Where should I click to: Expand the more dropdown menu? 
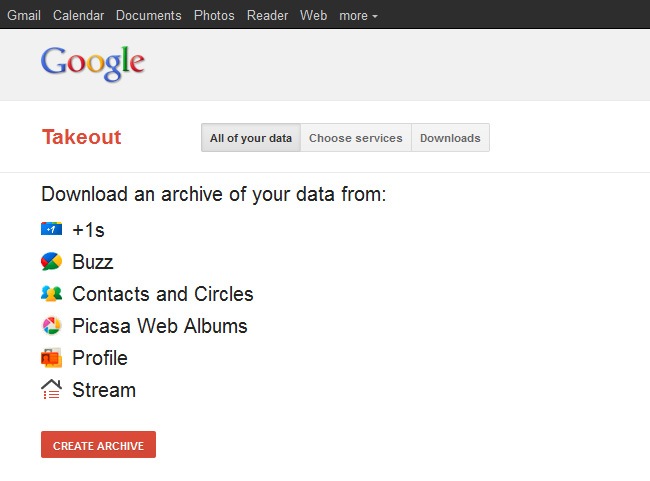[358, 15]
